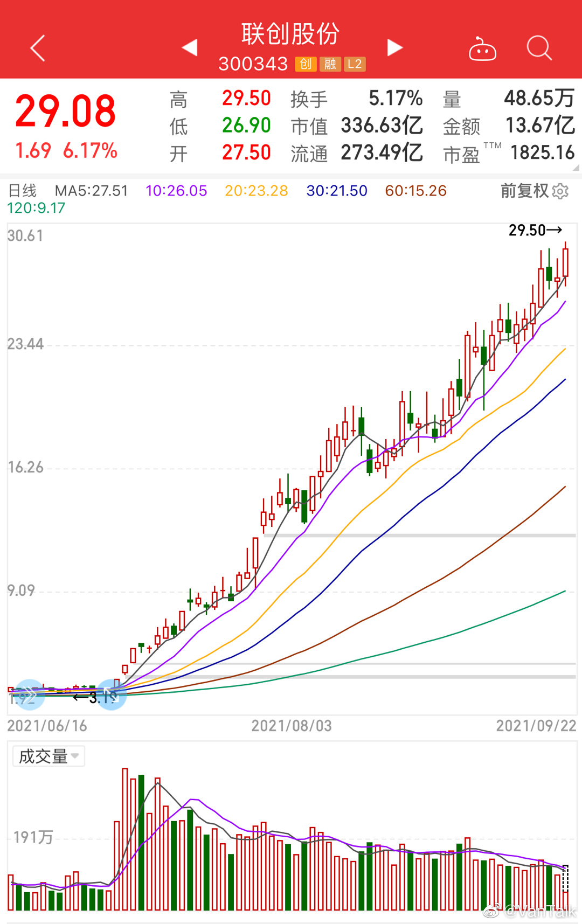Viewport: 582px width, 924px height.
Task: Tap the 23.44 price axis label
Action: (x=25, y=344)
